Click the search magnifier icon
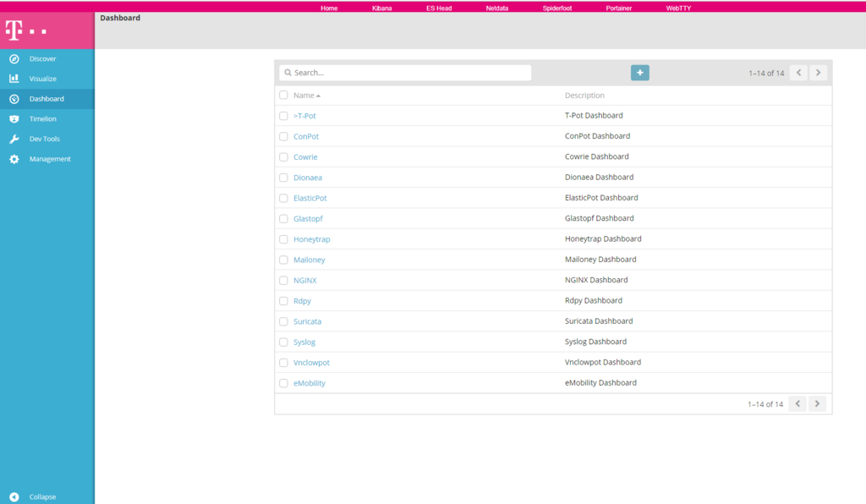 pyautogui.click(x=288, y=73)
